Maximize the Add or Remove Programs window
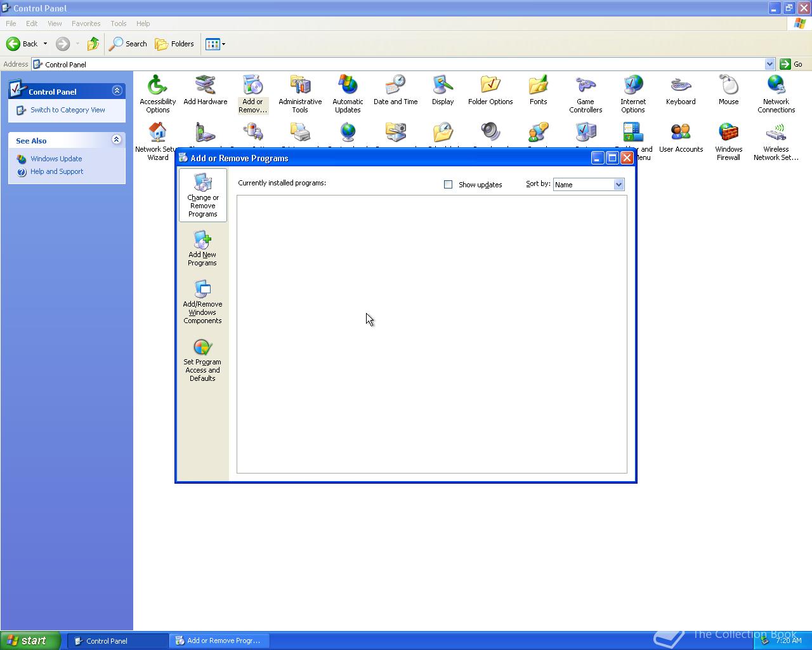This screenshot has height=650, width=812. [612, 158]
